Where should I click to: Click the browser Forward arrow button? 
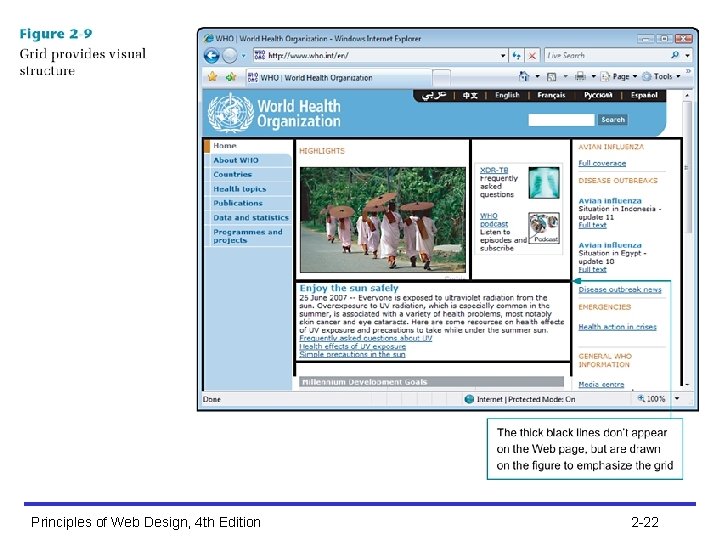[230, 56]
